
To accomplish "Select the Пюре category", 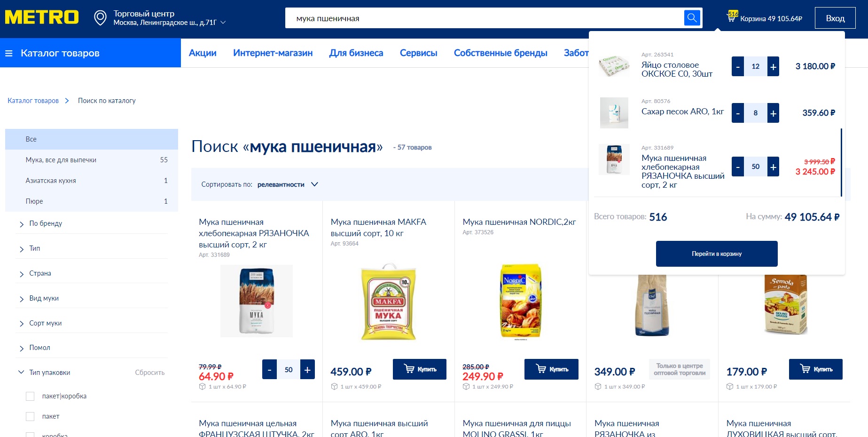I will (92, 201).
